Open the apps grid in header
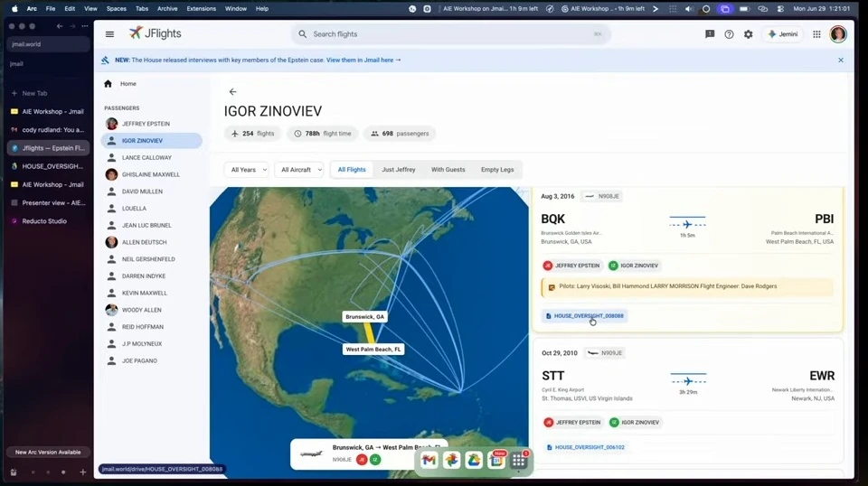 [816, 34]
